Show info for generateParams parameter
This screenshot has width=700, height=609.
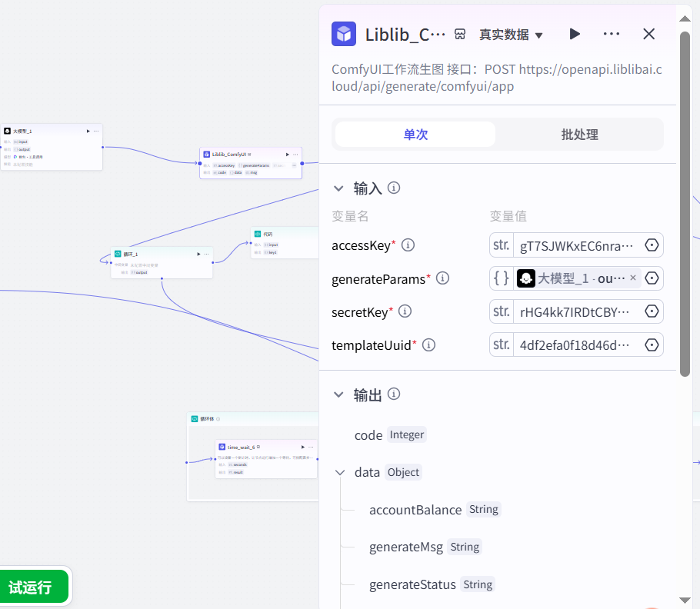[x=442, y=278]
